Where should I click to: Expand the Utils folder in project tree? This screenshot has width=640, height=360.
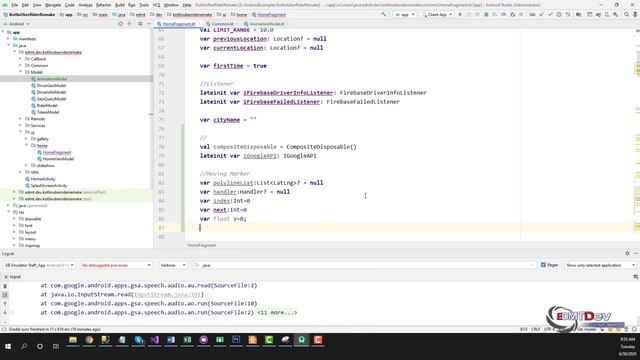20,172
